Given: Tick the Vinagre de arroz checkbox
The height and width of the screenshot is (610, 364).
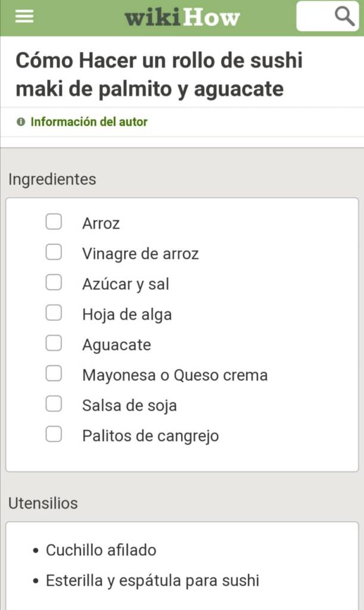Looking at the screenshot, I should (x=54, y=253).
